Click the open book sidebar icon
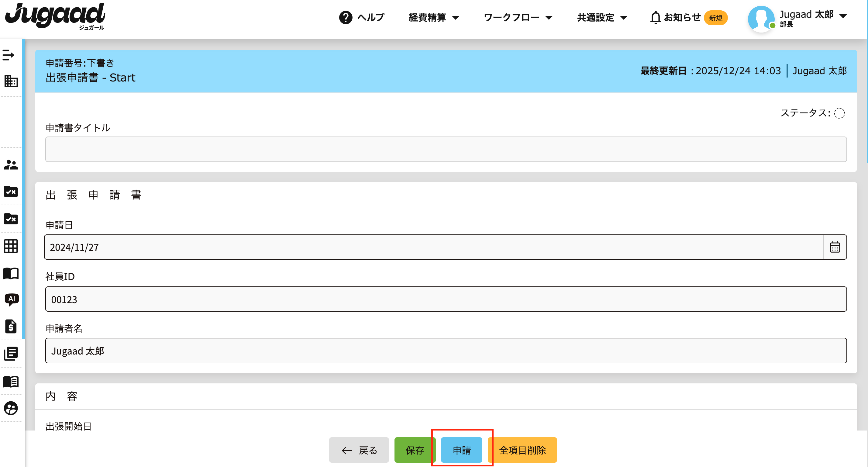Viewport: 868px width, 467px height. (11, 273)
